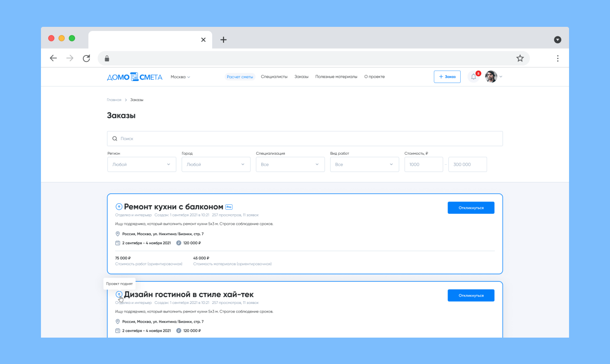Click the minimum cost field 1000

point(423,164)
